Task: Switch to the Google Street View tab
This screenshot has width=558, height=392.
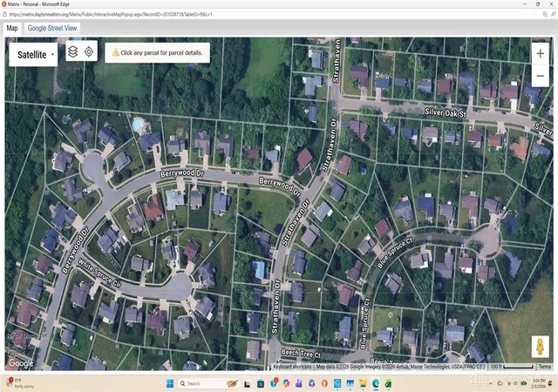Action: click(52, 28)
